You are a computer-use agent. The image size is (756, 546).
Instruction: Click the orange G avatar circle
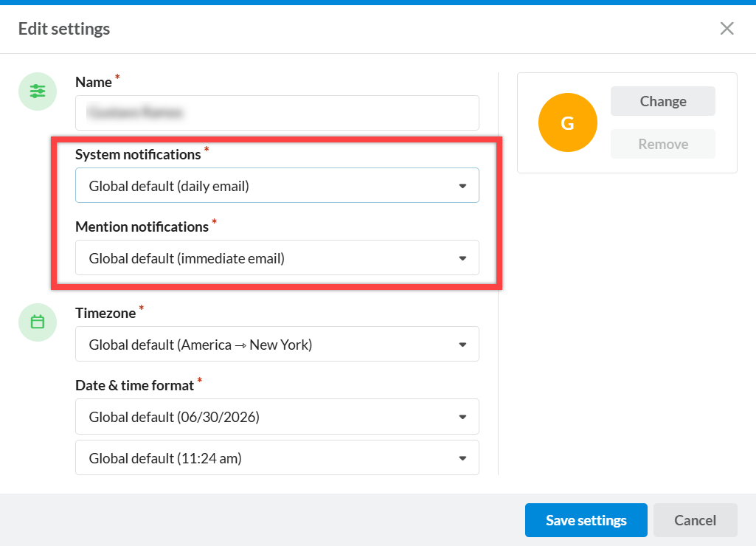pos(567,122)
